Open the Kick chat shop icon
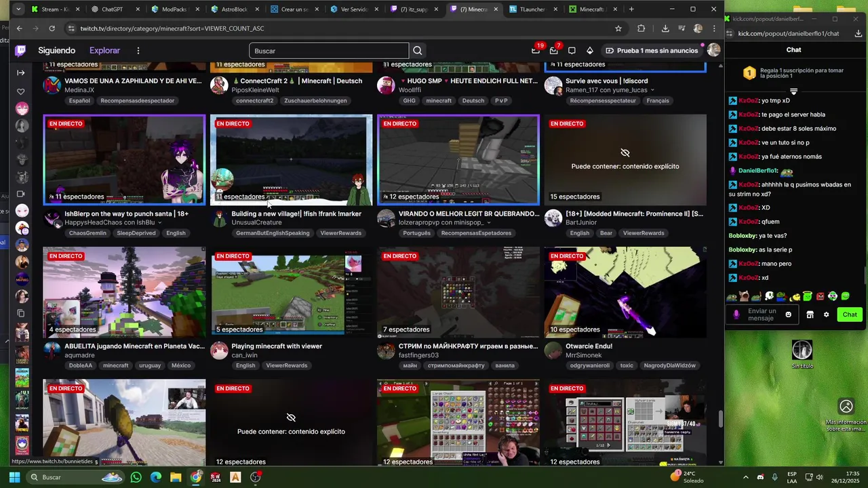 click(810, 314)
